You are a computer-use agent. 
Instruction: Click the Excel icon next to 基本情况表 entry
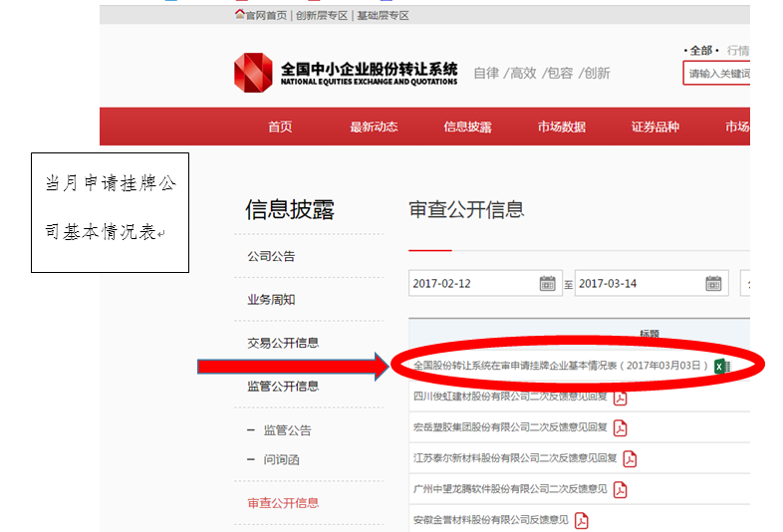722,367
